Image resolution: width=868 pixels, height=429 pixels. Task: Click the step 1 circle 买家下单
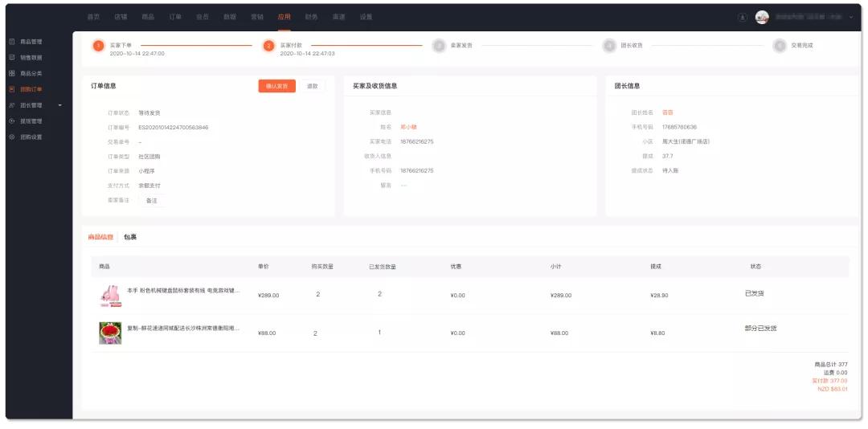(x=99, y=46)
